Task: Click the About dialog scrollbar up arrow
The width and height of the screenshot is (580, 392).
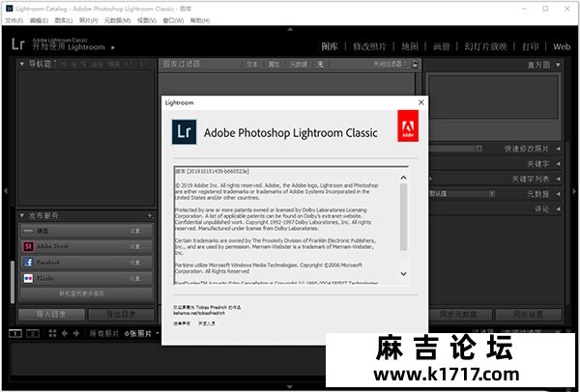Action: (403, 178)
